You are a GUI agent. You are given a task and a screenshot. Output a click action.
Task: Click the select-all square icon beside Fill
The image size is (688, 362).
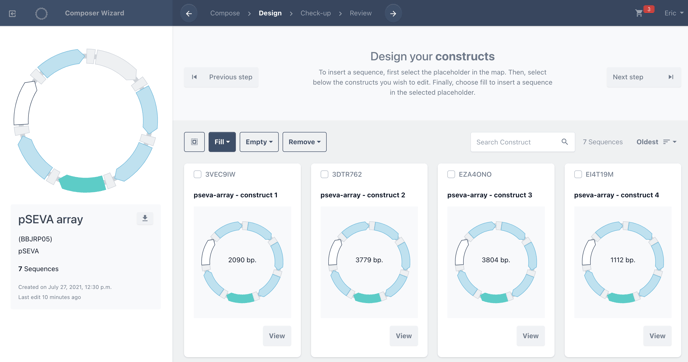tap(194, 142)
